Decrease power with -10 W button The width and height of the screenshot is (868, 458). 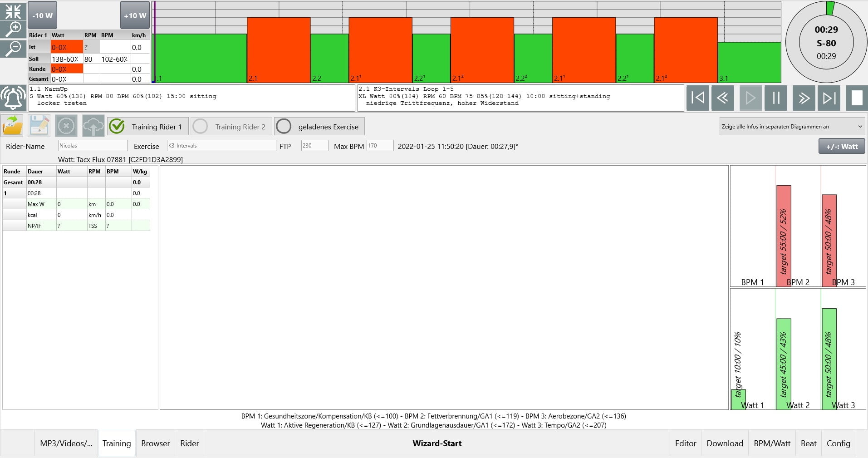43,15
